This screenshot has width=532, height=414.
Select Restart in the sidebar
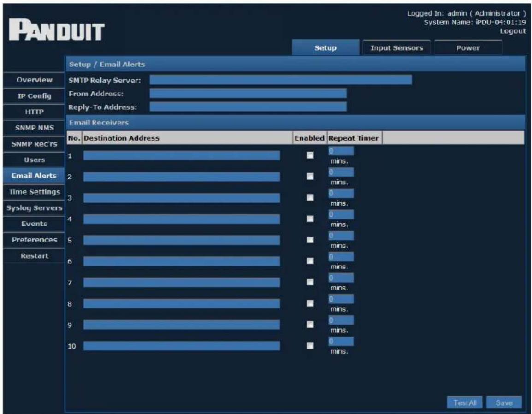(x=34, y=256)
